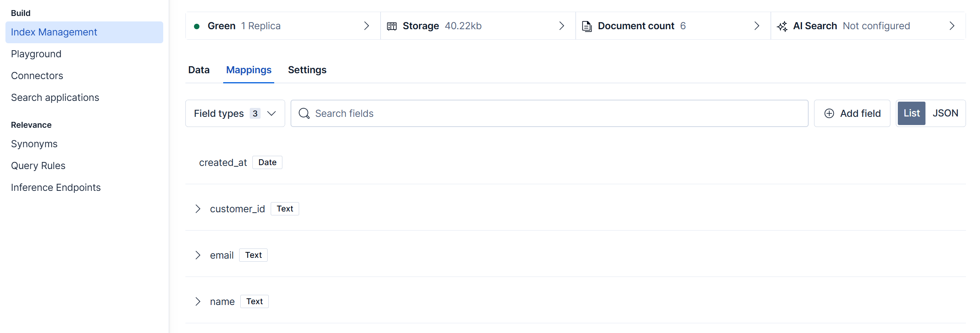This screenshot has width=980, height=333.
Task: Click the magnifier icon in Search fields
Action: click(x=304, y=113)
